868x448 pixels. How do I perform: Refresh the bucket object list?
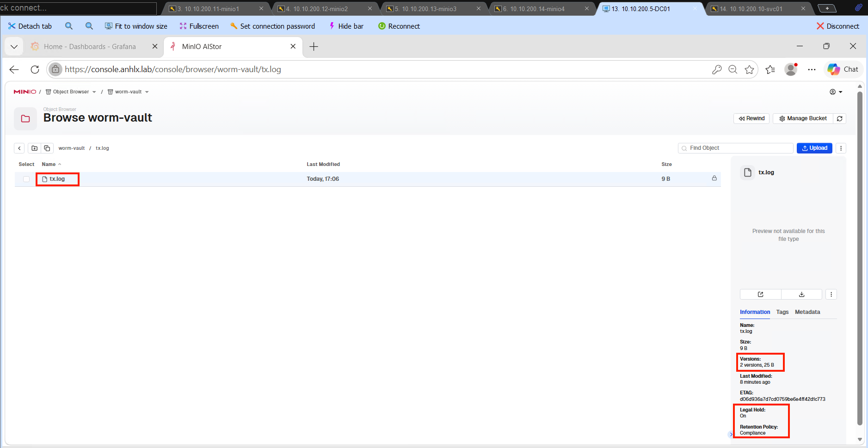pyautogui.click(x=840, y=118)
